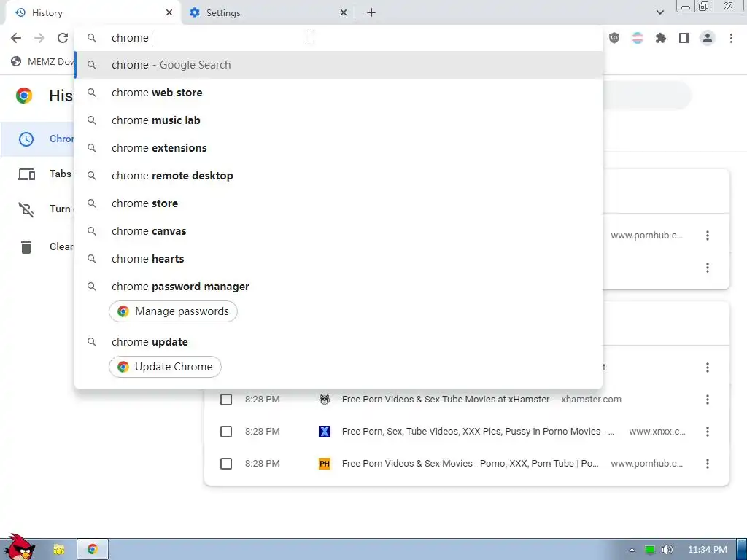
Task: Open the uBlock Origin shield extension
Action: pyautogui.click(x=614, y=38)
